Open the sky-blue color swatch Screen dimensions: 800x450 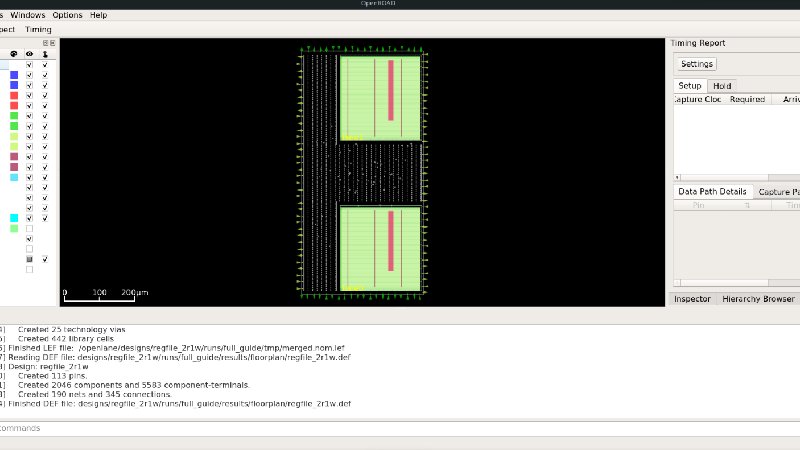[14, 178]
